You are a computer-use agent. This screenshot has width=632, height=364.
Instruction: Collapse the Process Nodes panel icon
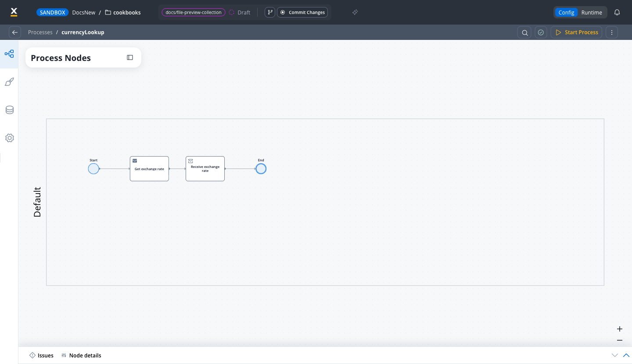click(130, 57)
